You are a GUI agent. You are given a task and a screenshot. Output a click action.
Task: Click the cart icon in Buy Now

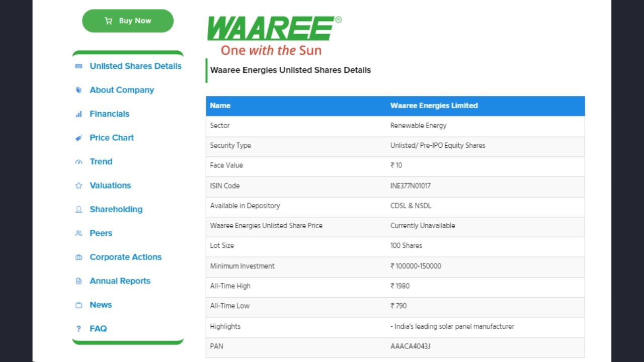(x=108, y=21)
